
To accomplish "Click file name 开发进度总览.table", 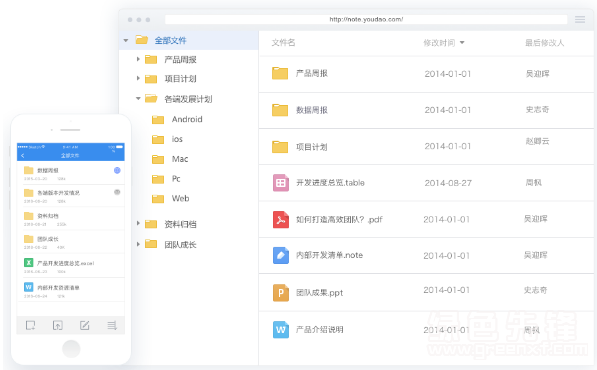I will point(330,183).
